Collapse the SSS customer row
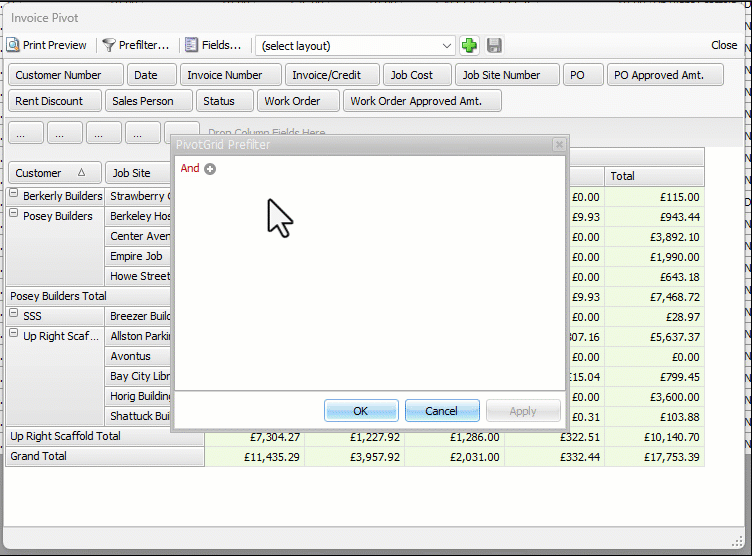This screenshot has width=752, height=556. (x=14, y=316)
